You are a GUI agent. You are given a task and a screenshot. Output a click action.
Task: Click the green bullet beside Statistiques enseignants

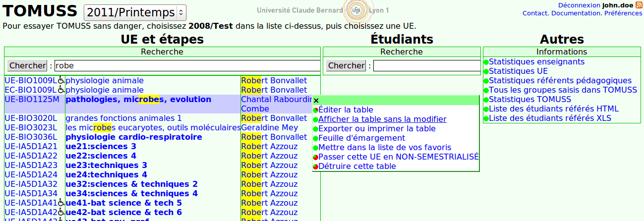486,62
